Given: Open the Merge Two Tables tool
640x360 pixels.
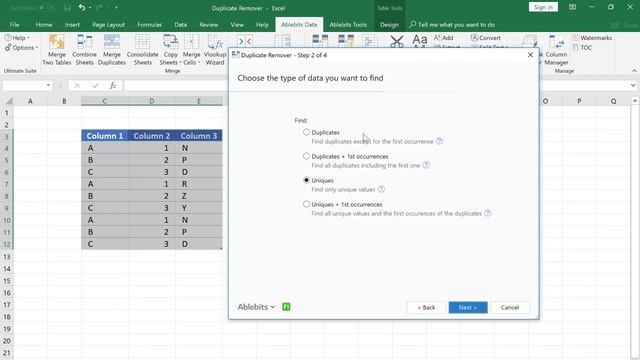Looking at the screenshot, I should click(x=57, y=50).
